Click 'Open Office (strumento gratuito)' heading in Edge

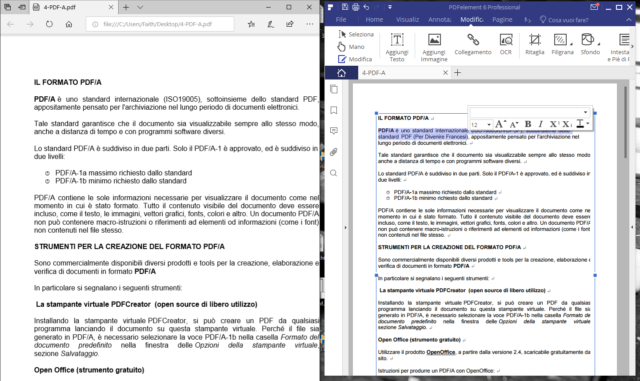[x=89, y=370]
